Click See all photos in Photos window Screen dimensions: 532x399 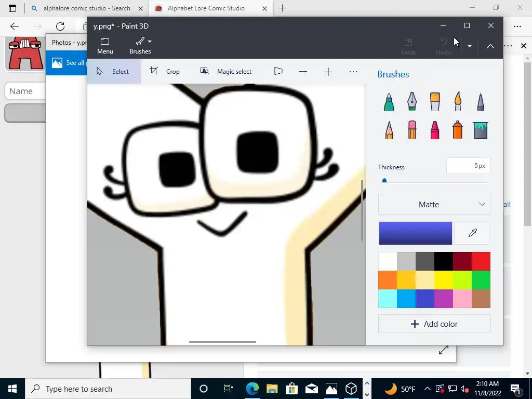pos(68,63)
